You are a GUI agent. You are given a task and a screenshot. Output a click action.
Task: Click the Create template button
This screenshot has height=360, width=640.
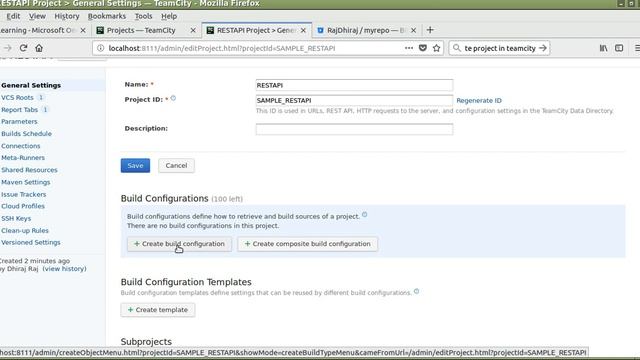tap(158, 310)
